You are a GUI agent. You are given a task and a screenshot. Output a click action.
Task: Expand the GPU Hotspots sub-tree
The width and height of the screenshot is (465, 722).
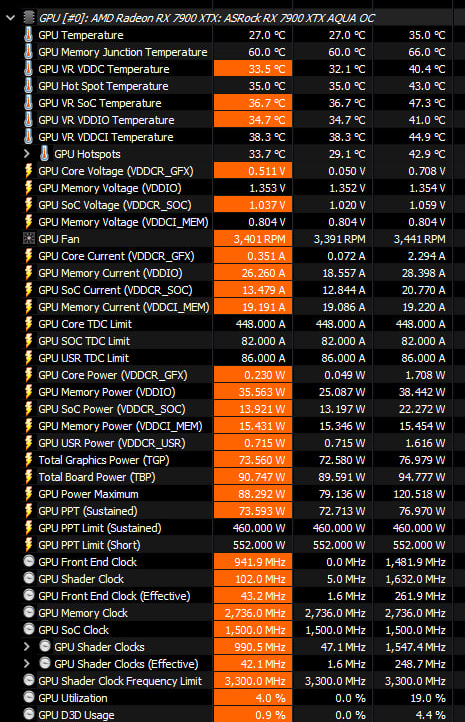tap(27, 154)
